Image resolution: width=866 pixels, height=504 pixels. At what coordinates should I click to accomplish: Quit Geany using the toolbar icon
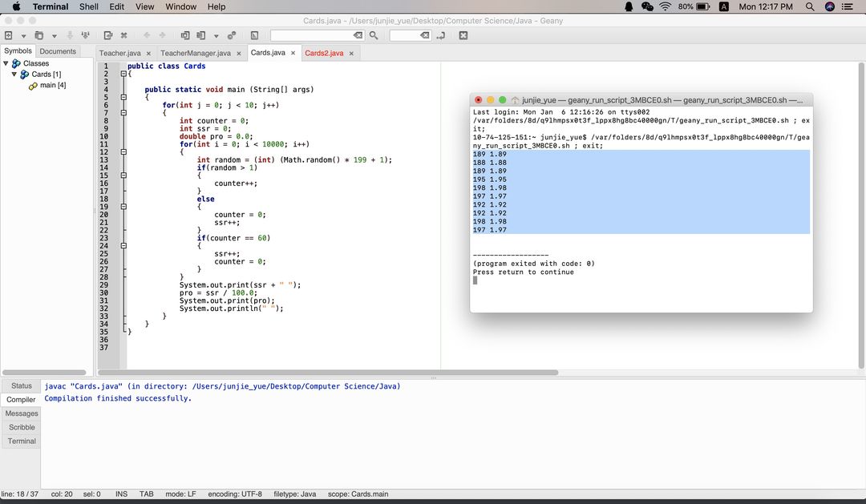463,35
